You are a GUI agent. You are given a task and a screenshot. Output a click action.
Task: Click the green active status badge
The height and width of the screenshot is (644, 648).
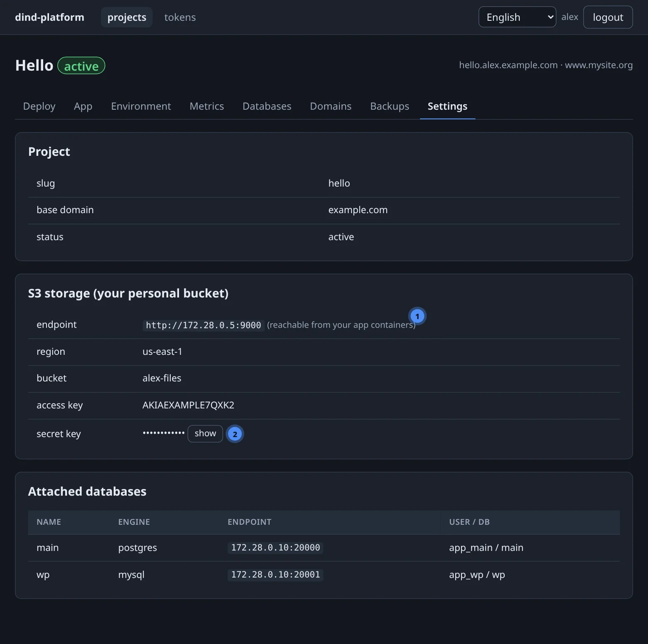(x=81, y=66)
